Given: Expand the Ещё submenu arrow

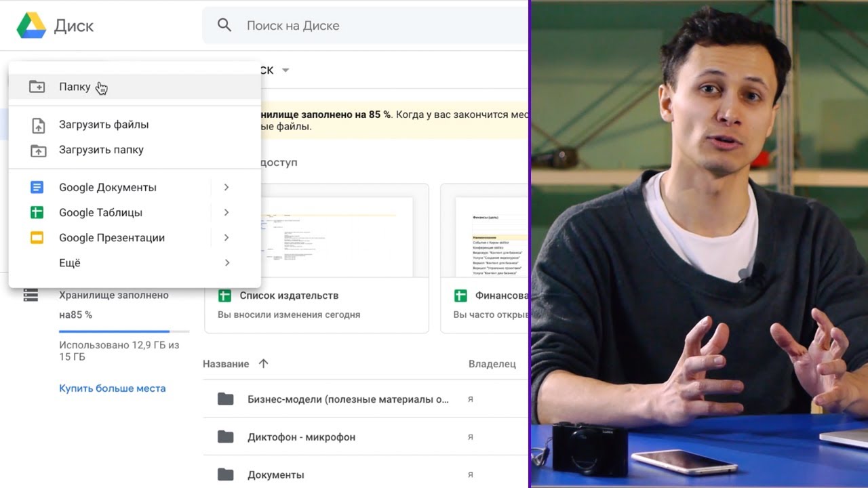Looking at the screenshot, I should (x=226, y=263).
